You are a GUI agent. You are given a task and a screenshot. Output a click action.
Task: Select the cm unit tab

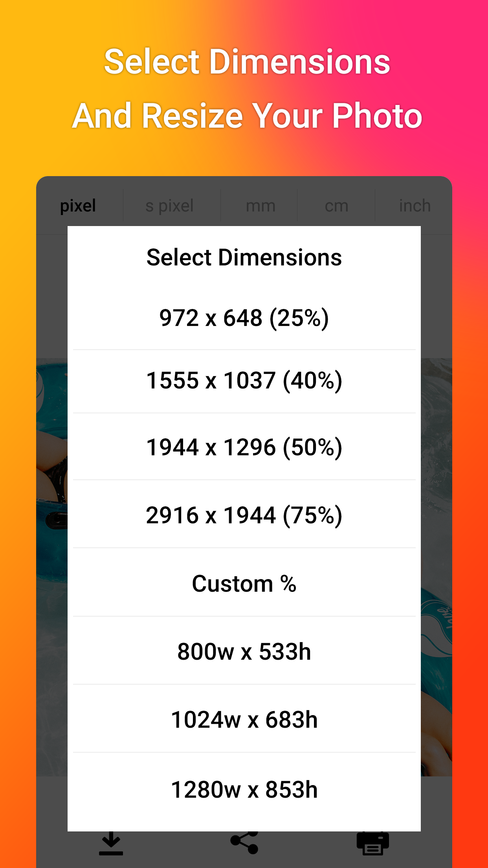point(337,205)
